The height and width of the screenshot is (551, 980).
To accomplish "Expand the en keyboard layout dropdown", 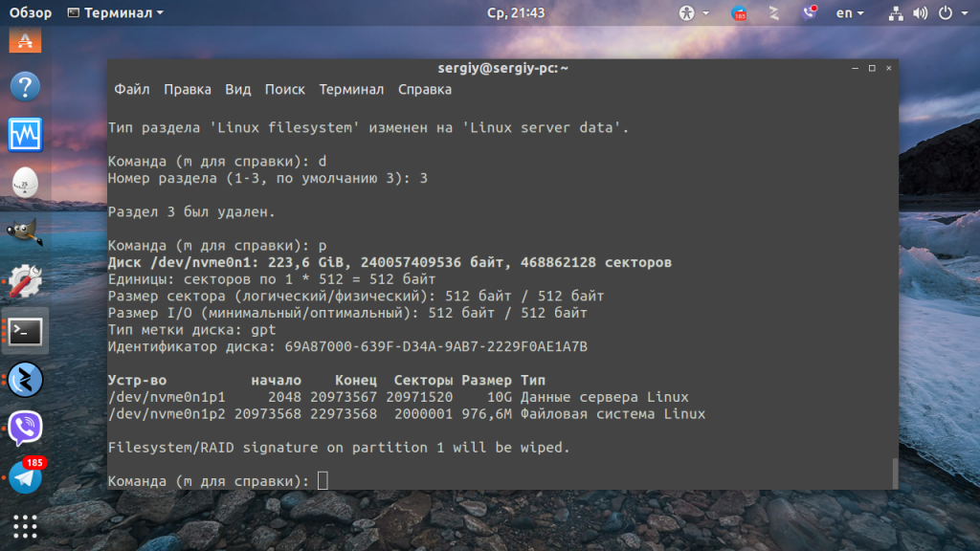I will (x=849, y=13).
